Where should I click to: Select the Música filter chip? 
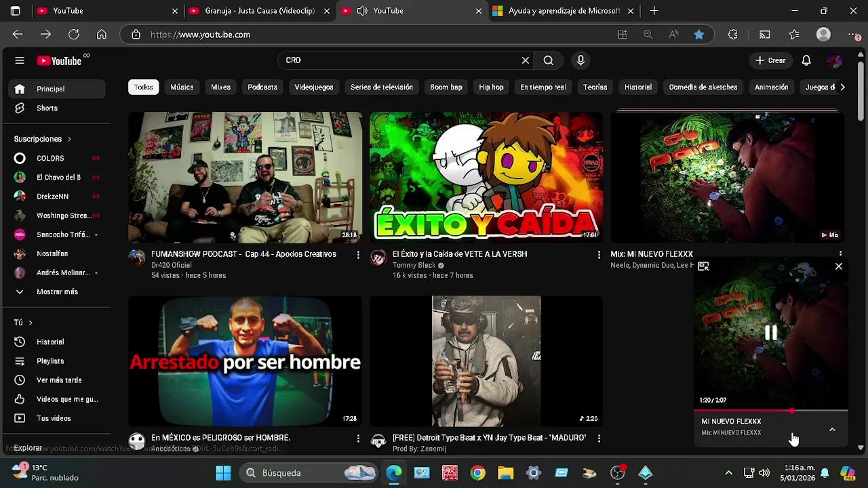[x=182, y=87]
